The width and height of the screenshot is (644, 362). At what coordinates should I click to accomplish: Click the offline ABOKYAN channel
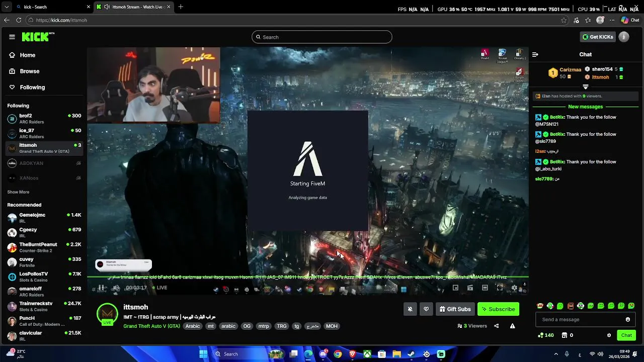click(x=44, y=163)
